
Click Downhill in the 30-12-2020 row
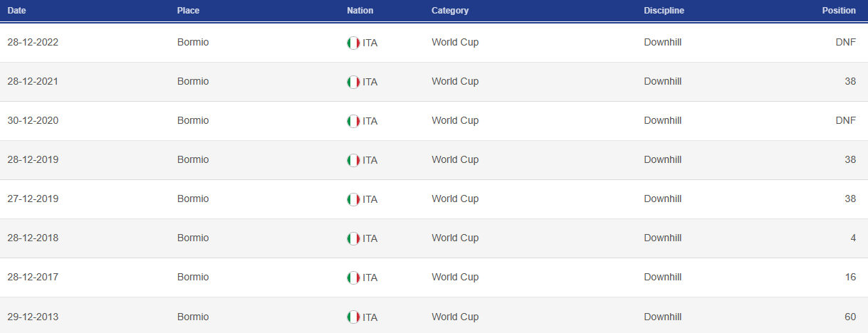point(662,120)
